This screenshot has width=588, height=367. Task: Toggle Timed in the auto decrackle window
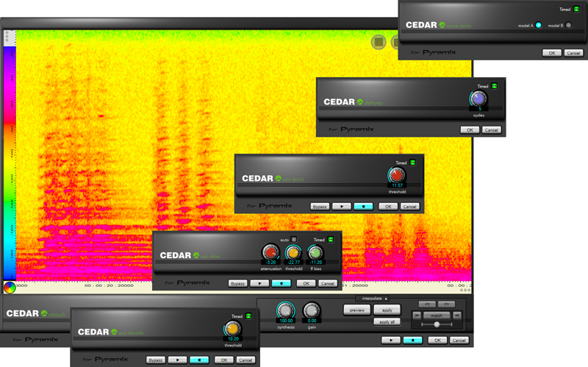click(248, 316)
